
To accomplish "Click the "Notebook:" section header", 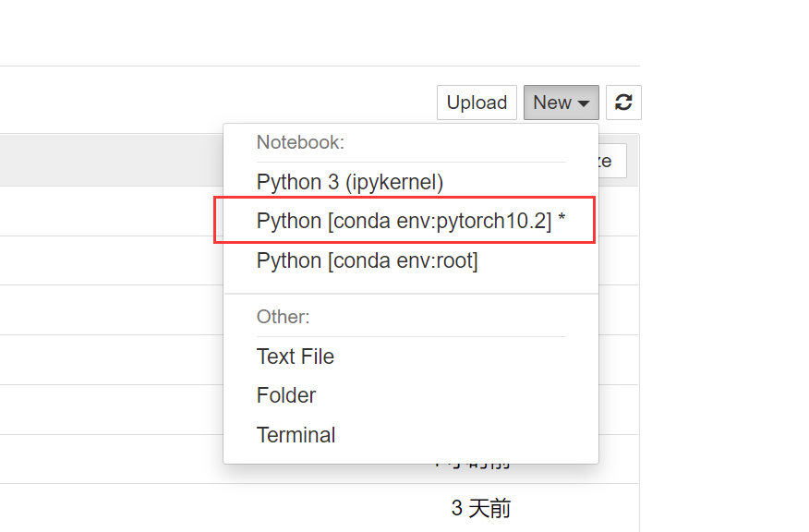I will (300, 142).
